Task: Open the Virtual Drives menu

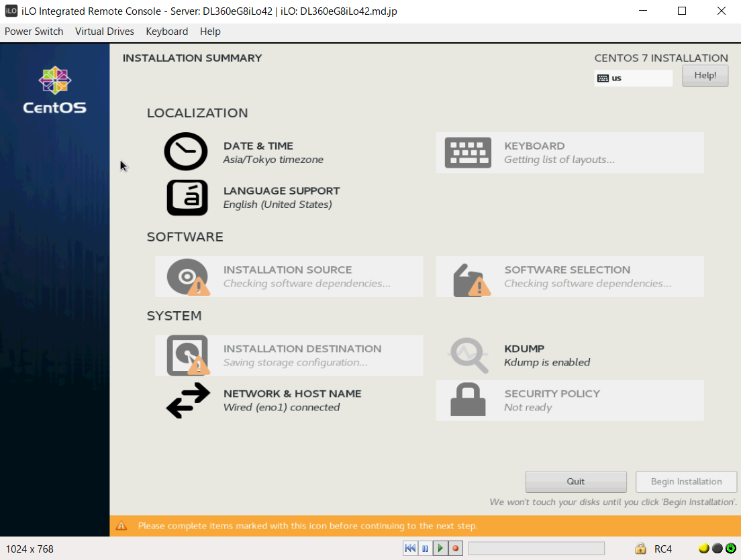Action: [105, 32]
